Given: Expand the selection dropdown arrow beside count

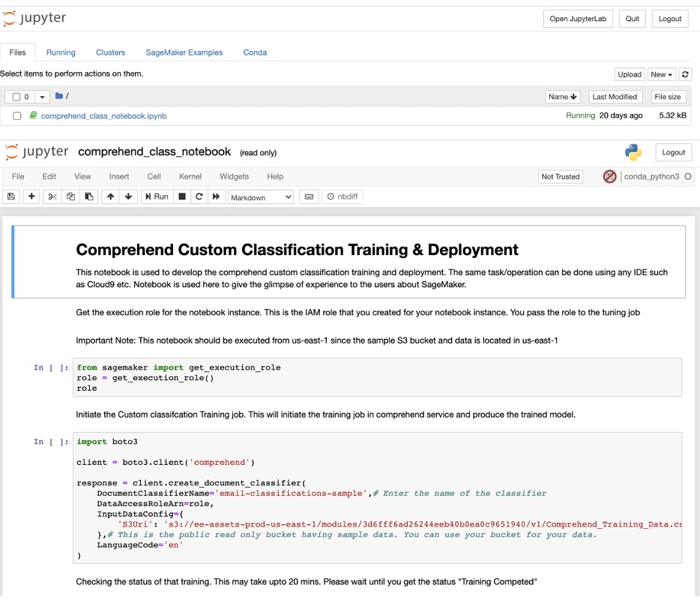Looking at the screenshot, I should click(42, 97).
